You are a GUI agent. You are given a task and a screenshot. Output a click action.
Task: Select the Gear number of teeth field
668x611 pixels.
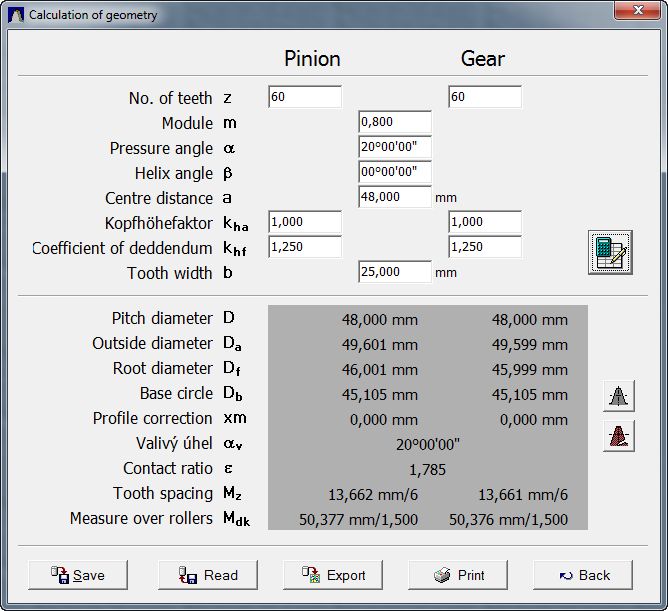pos(484,97)
